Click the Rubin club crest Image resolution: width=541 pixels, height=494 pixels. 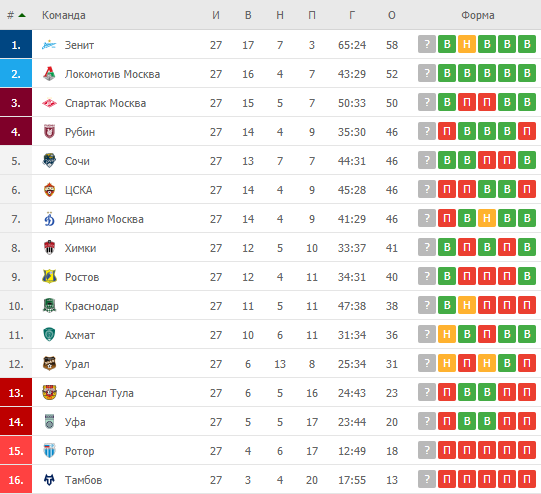coord(49,132)
